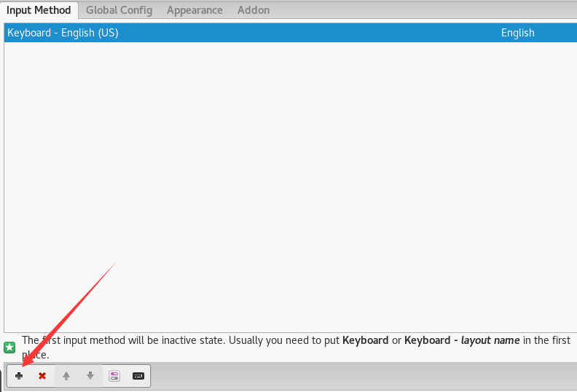Click the keyboard layout icon in toolbar
577x392 pixels.
[138, 376]
